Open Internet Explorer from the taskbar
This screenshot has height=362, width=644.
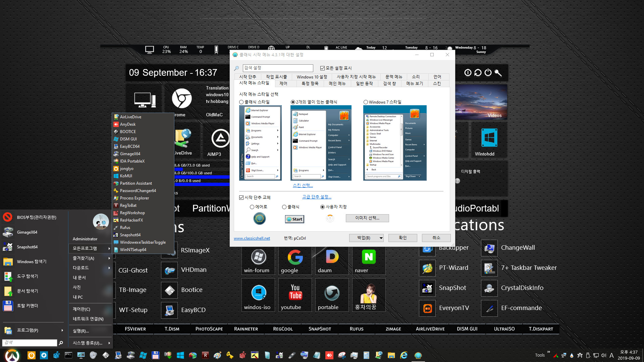(404, 355)
